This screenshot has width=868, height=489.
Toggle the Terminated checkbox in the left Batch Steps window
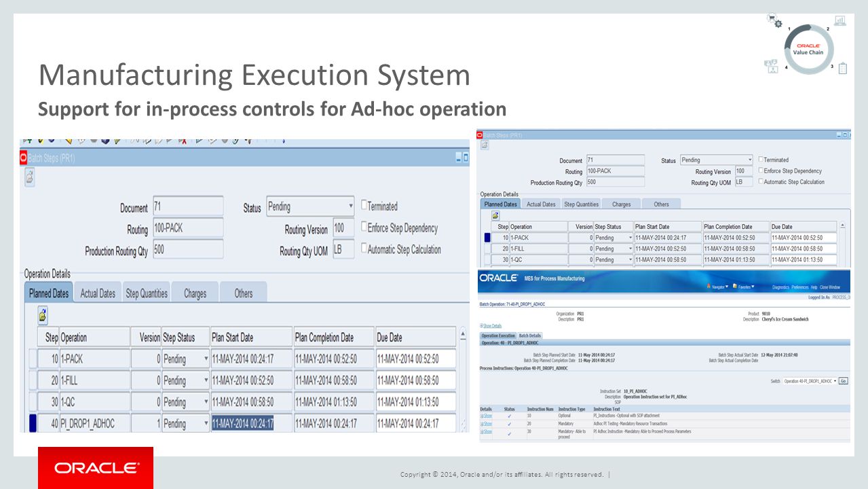(364, 205)
